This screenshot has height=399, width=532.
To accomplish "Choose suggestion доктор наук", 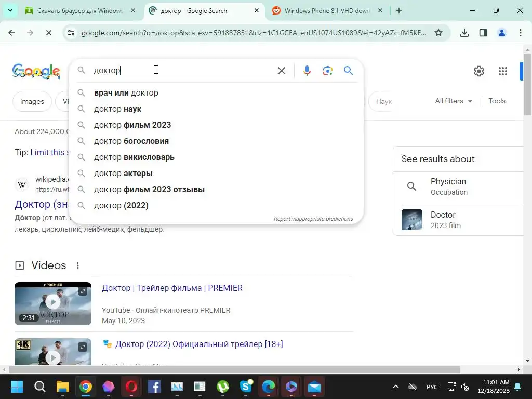I will (x=216, y=109).
